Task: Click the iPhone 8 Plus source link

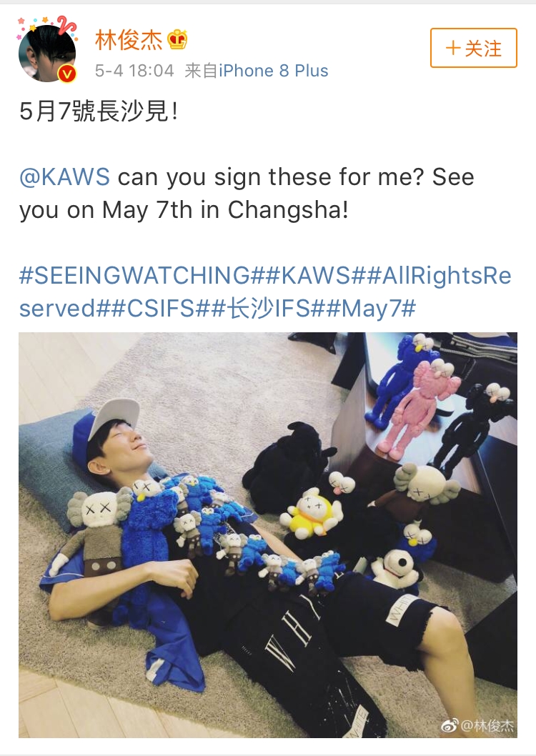Action: [x=273, y=71]
